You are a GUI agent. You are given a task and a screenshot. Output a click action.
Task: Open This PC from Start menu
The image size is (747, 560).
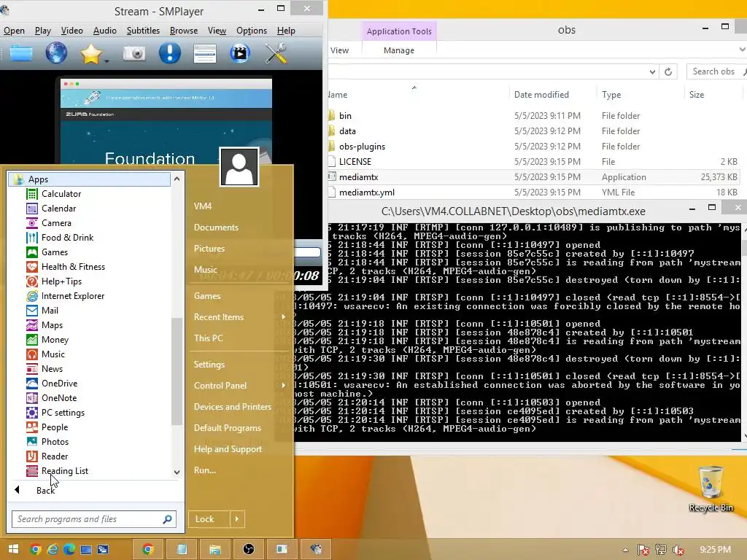click(208, 338)
